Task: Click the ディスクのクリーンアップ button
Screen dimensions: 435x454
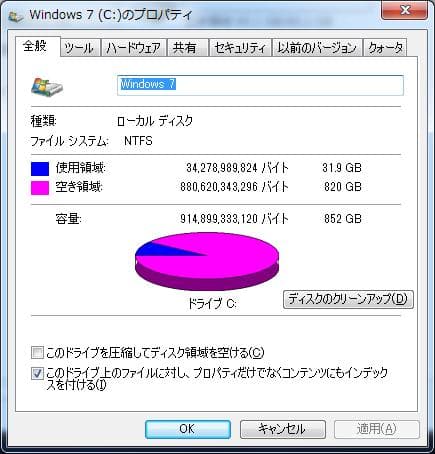Action: [348, 299]
